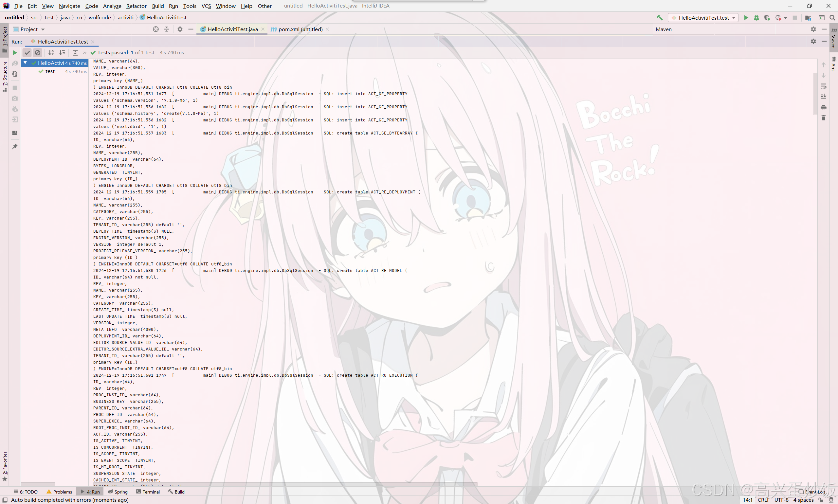
Task: Rerun the test with green play icon
Action: [x=15, y=53]
